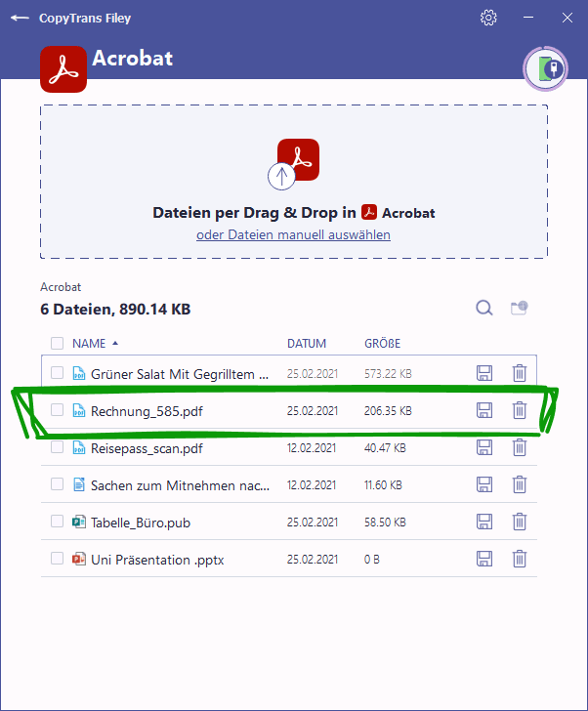This screenshot has height=711, width=588.
Task: Click the 40.47 KB size value
Action: [385, 448]
